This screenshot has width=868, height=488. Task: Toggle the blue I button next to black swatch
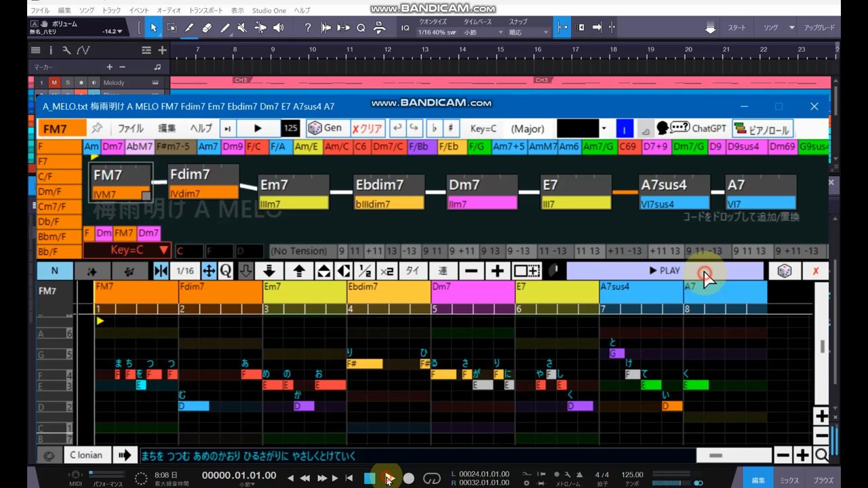coord(625,128)
